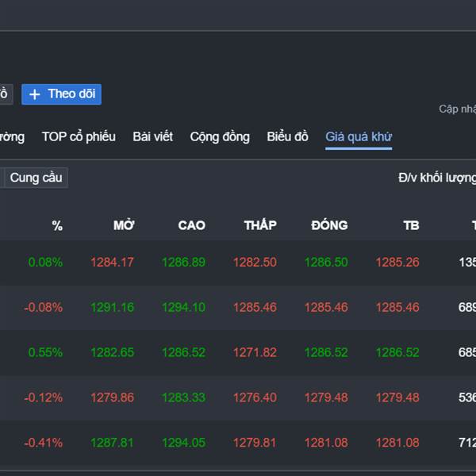Click the low price 1271.82
This screenshot has height=476, width=476.
coord(255,352)
